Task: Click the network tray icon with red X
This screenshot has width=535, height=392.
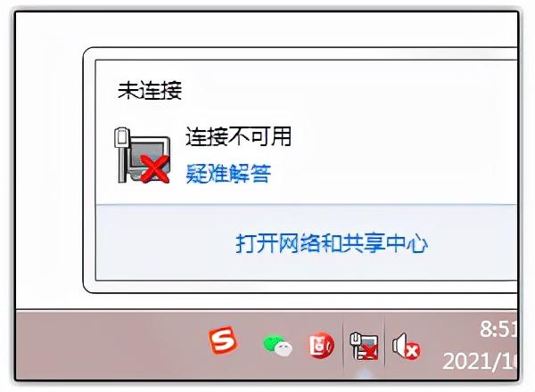Action: 364,346
